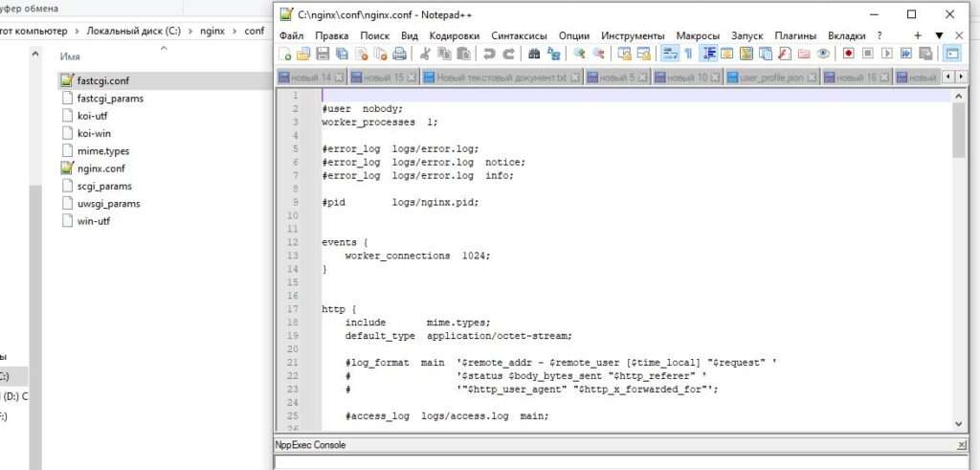This screenshot has width=980, height=470.
Task: Start macro recording with the red dot icon
Action: 848,54
